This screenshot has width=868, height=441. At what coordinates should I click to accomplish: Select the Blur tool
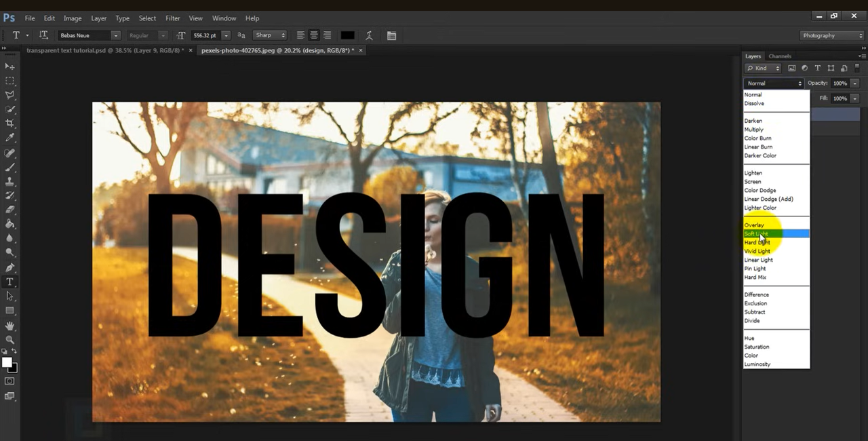pos(9,238)
